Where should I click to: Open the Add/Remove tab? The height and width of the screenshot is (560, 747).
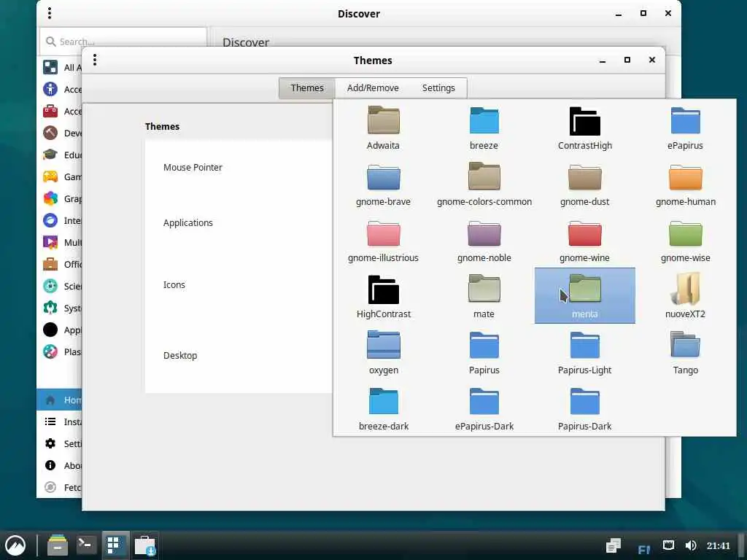tap(373, 88)
